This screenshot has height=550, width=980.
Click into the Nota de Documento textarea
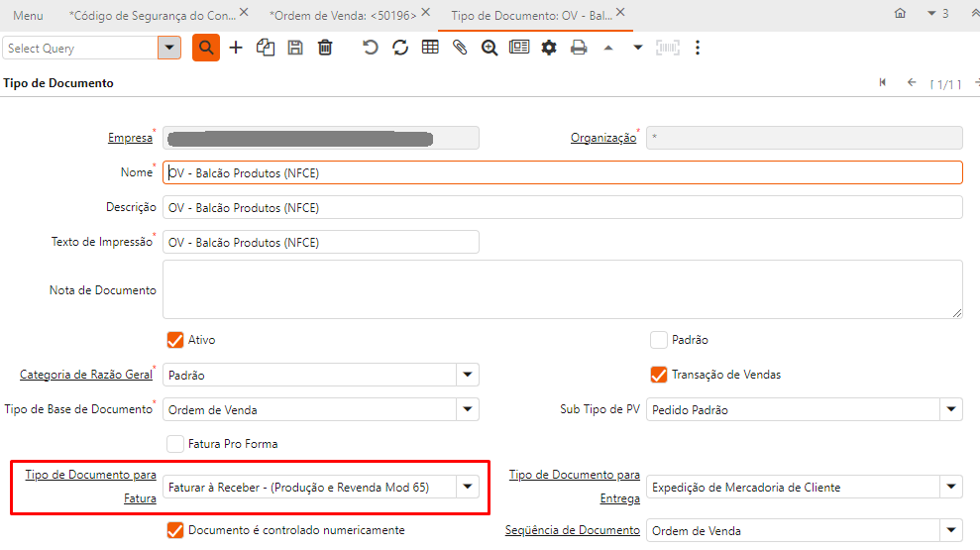(x=563, y=289)
